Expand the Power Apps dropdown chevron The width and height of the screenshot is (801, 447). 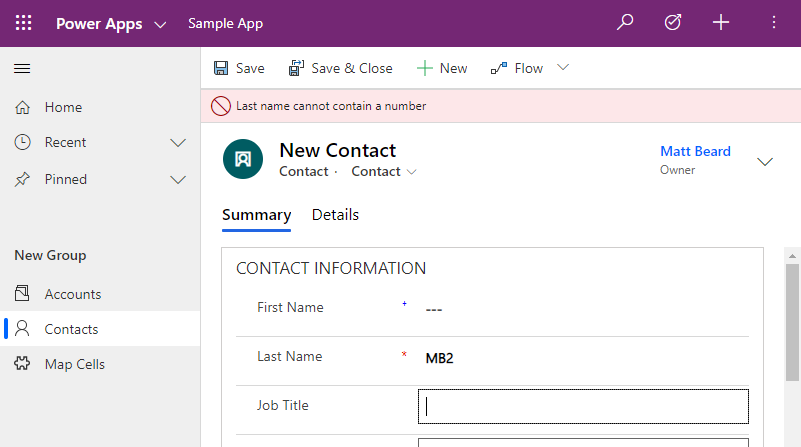[160, 25]
